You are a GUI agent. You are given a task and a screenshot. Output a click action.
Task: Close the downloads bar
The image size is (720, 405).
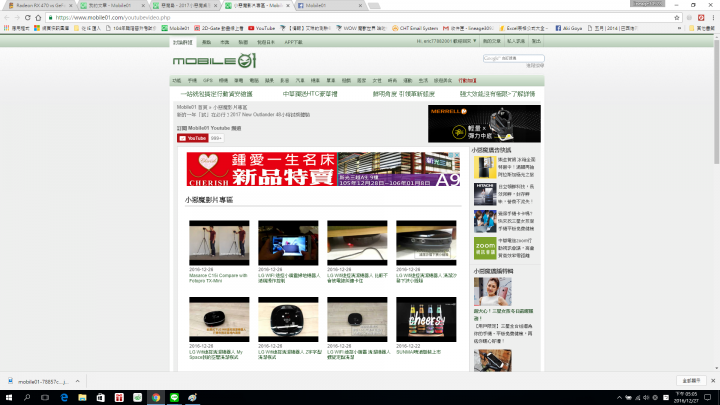tap(713, 381)
